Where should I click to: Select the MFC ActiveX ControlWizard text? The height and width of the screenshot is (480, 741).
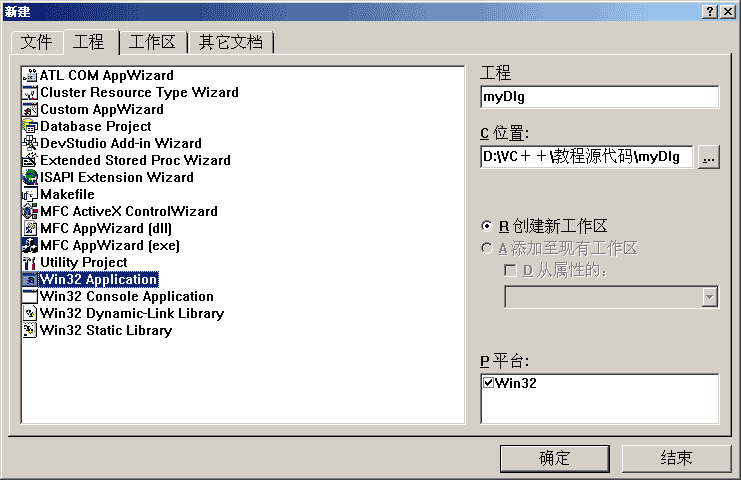click(x=129, y=212)
